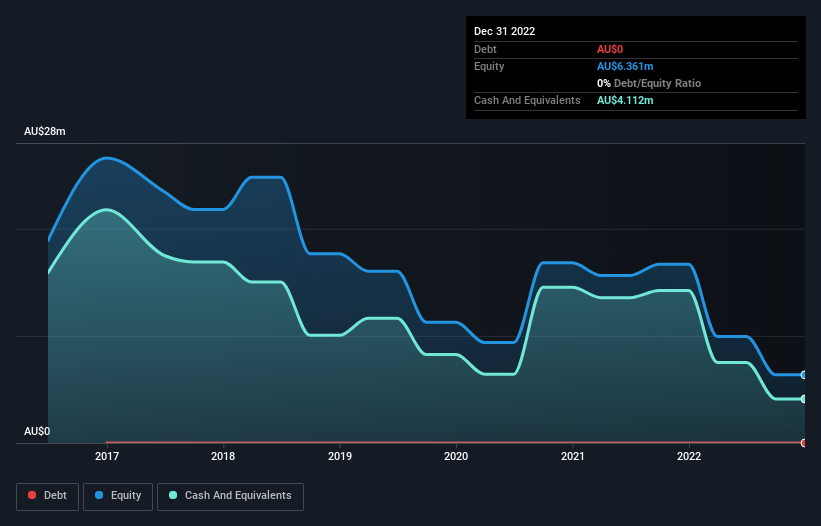Viewport: 821px width, 526px height.
Task: Click the red dot in Debt legend
Action: tap(32, 495)
